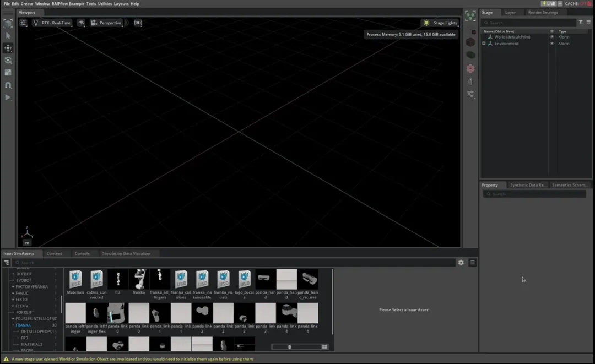This screenshot has width=595, height=364.
Task: Select the franka robot thumbnail
Action: point(138,279)
